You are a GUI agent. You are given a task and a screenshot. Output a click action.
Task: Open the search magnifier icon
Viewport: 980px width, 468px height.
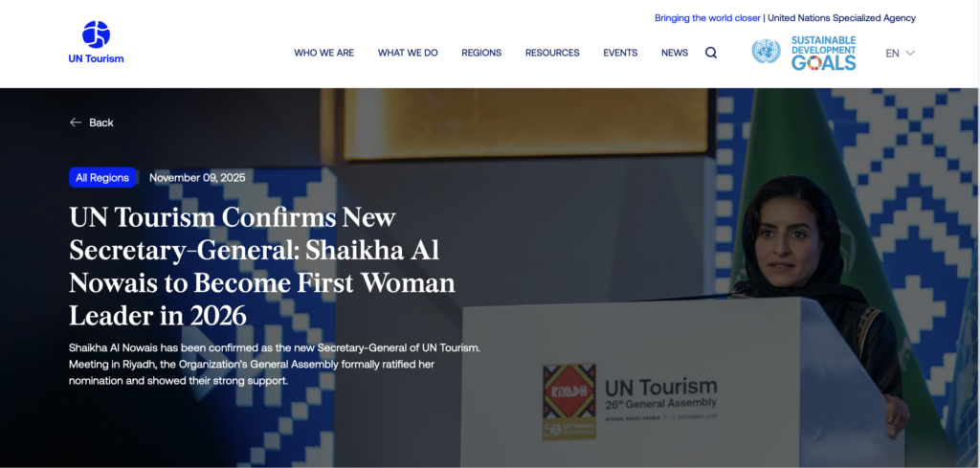point(711,53)
